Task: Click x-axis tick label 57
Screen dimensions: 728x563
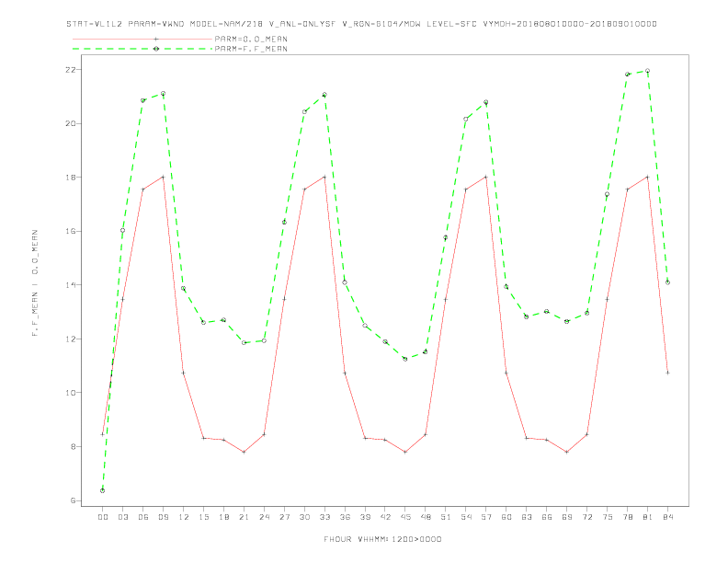Action: (x=486, y=517)
